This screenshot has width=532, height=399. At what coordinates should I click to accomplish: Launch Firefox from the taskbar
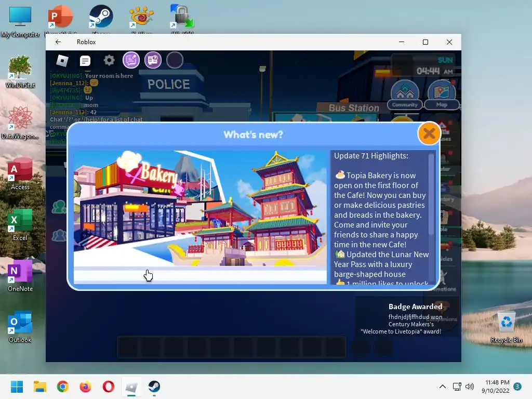tap(86, 387)
